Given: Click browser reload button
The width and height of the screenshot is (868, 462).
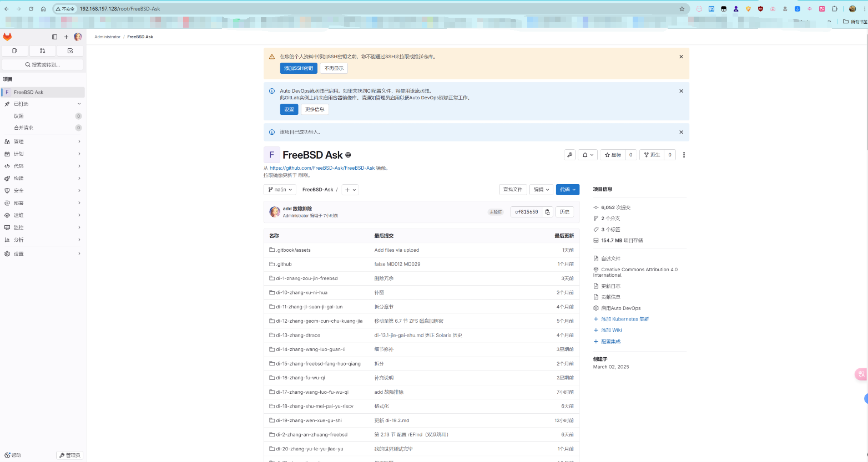Looking at the screenshot, I should pyautogui.click(x=31, y=9).
